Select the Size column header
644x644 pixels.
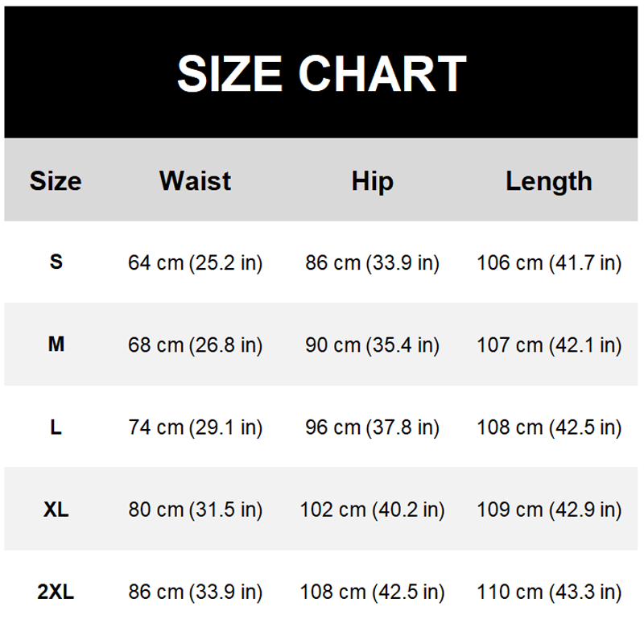tap(56, 180)
